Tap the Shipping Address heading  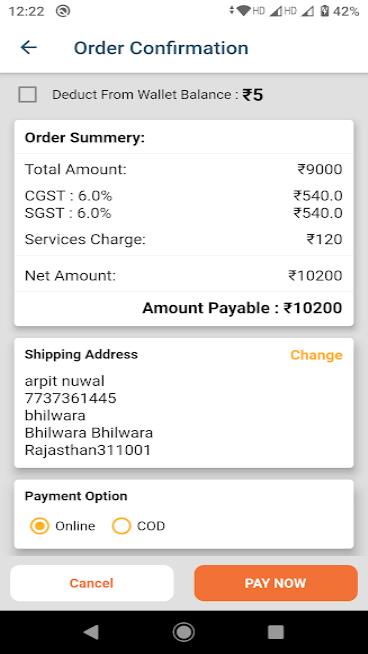tap(81, 355)
